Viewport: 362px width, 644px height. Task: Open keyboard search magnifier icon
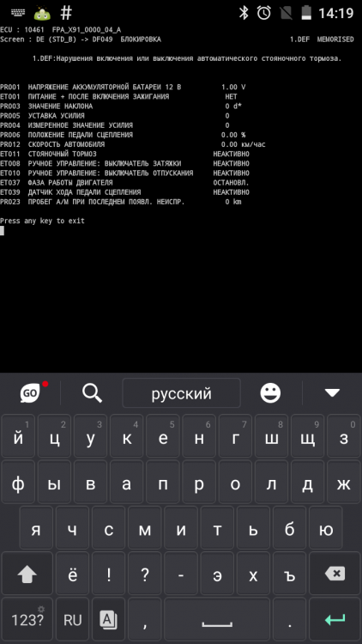click(x=92, y=393)
